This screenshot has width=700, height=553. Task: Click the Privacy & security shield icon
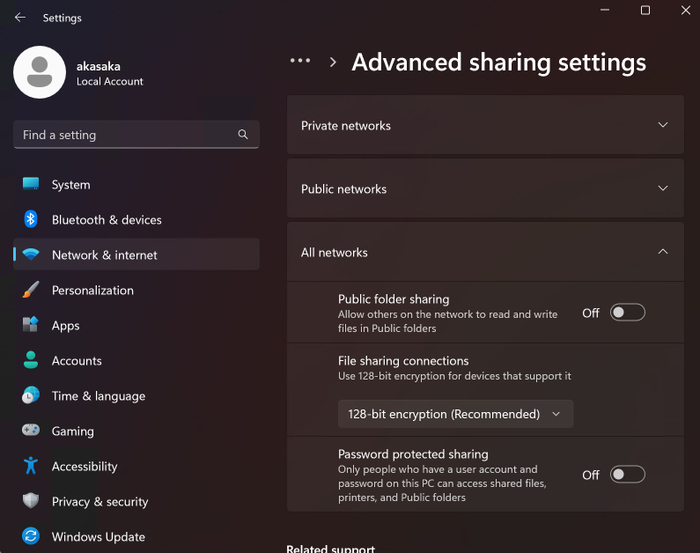click(31, 502)
